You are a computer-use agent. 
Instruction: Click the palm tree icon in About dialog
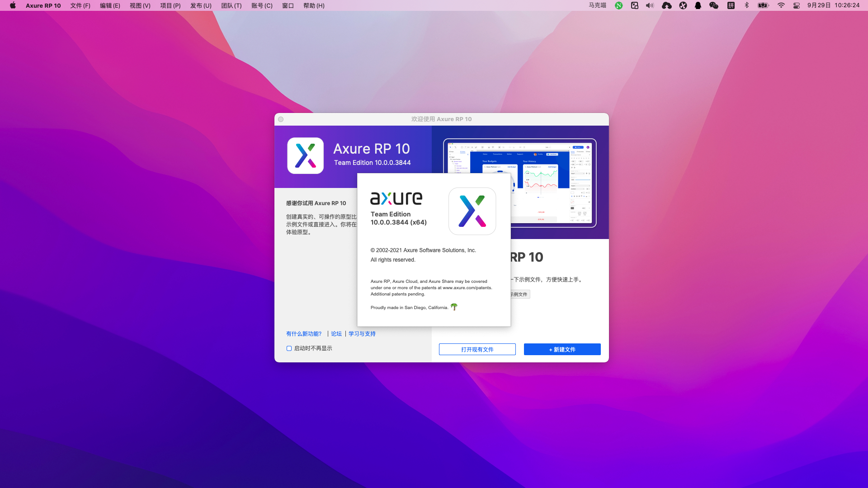(454, 307)
